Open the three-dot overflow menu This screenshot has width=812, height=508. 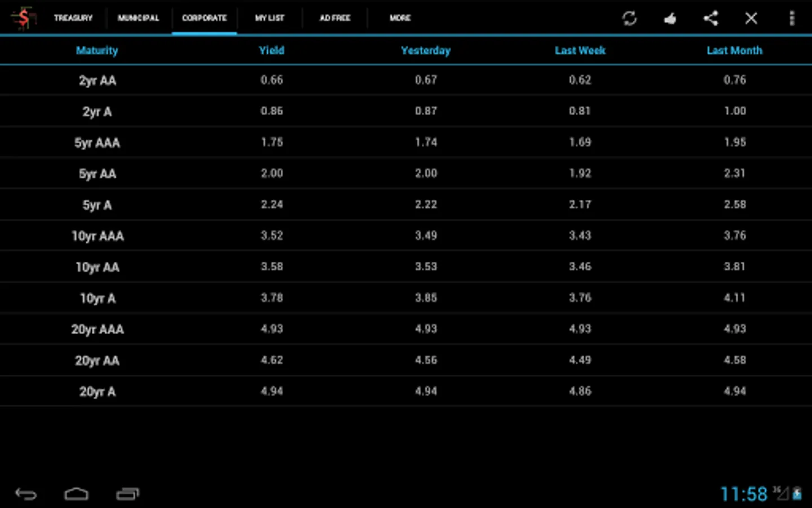click(x=792, y=18)
